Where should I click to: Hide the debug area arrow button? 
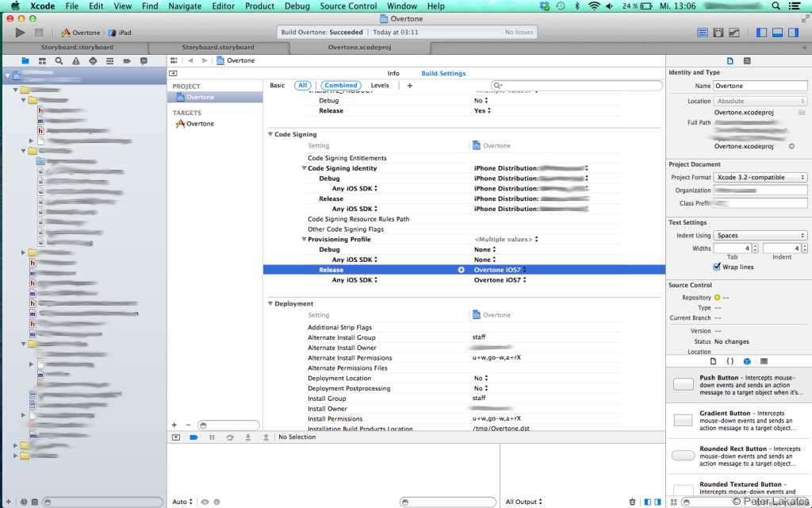click(176, 437)
